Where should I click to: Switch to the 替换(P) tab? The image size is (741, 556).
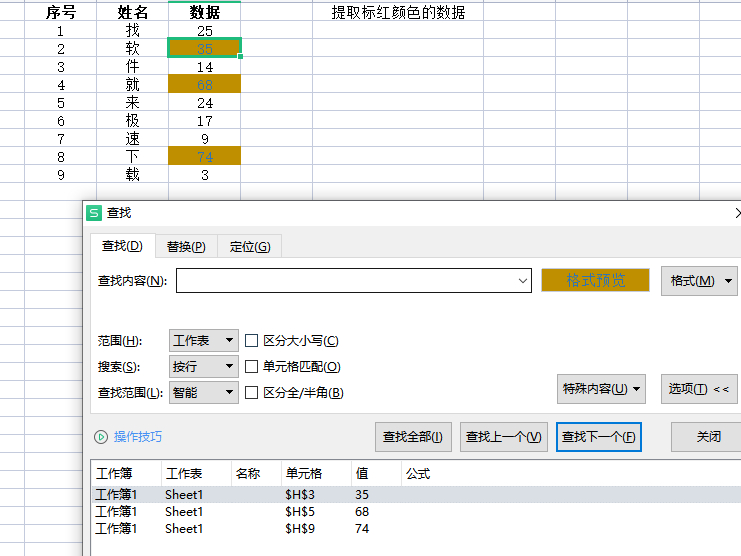point(186,247)
